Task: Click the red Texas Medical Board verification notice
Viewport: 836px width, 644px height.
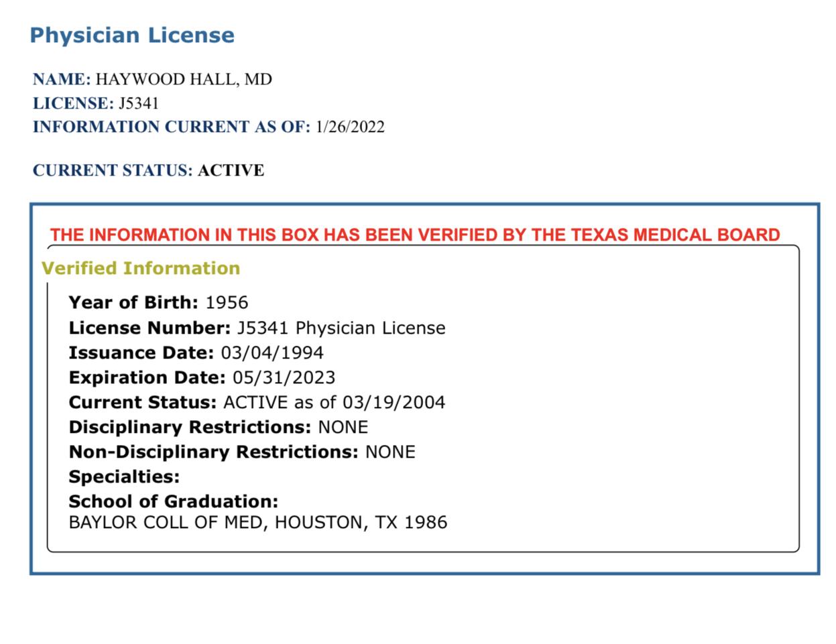Action: click(x=415, y=235)
